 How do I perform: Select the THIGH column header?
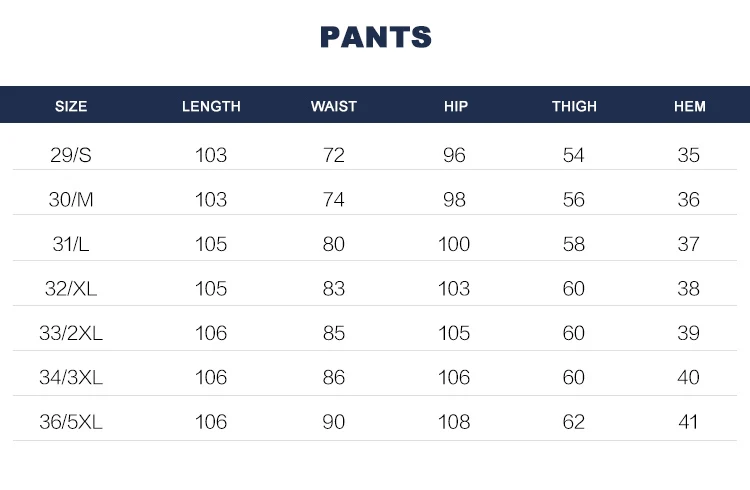point(574,106)
